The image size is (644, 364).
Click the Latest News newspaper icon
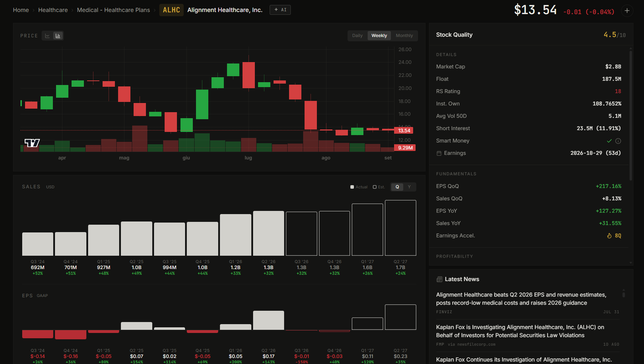[x=439, y=279]
